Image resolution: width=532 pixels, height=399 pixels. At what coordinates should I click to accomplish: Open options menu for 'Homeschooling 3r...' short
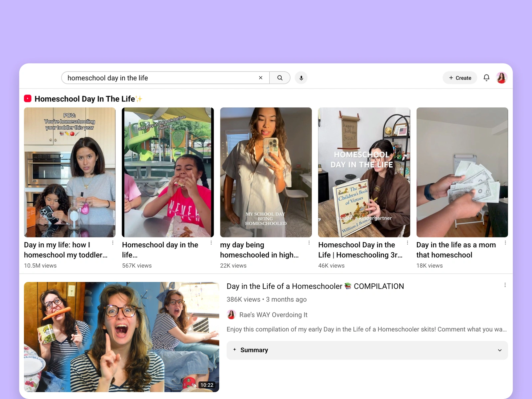(407, 243)
